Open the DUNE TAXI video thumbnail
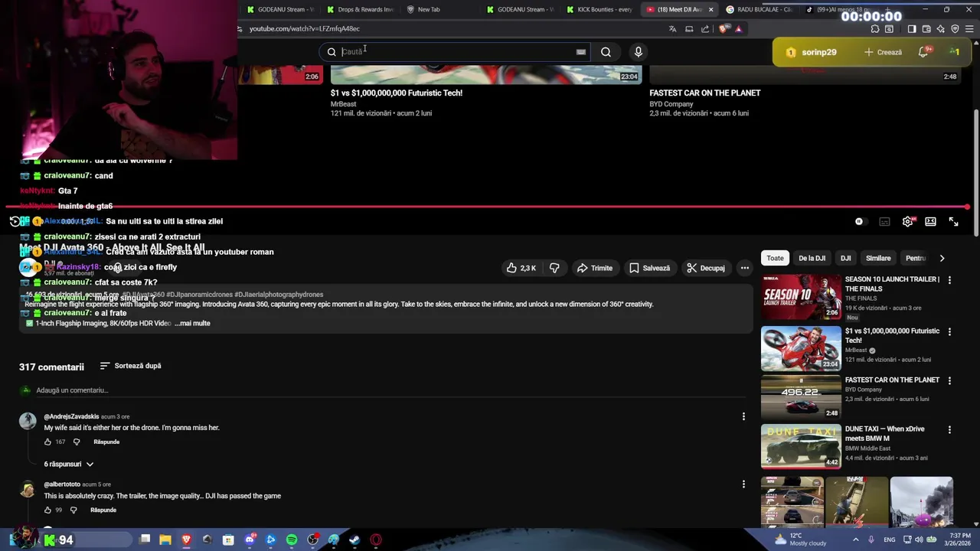 pos(801,446)
